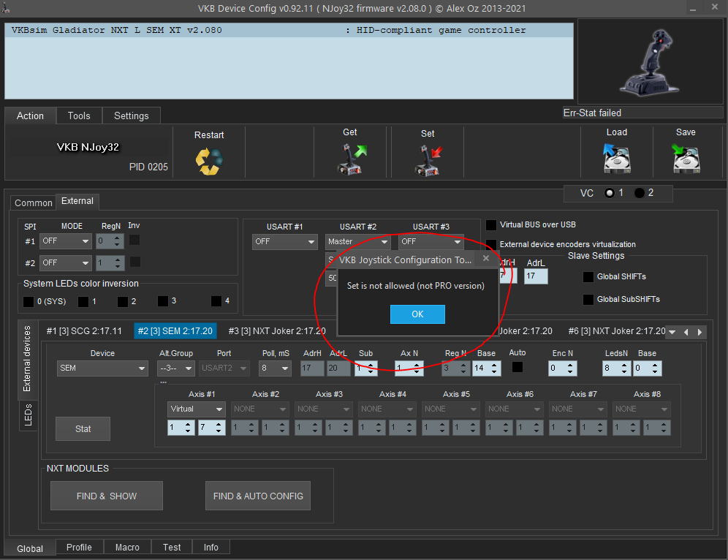This screenshot has width=728, height=560.
Task: Open Poll mS dropdown
Action: tap(276, 368)
